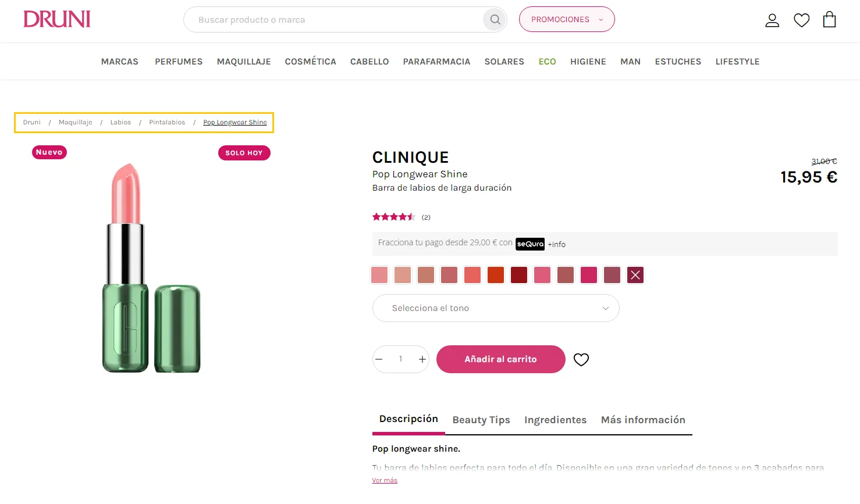Image resolution: width=860 pixels, height=504 pixels.
Task: Open the Selecciona el tono dropdown
Action: [x=495, y=308]
